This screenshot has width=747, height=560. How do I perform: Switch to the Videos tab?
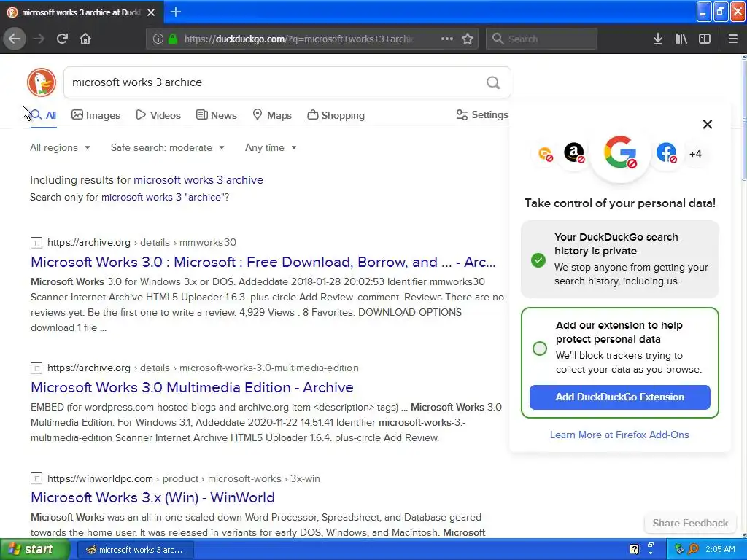pyautogui.click(x=158, y=115)
